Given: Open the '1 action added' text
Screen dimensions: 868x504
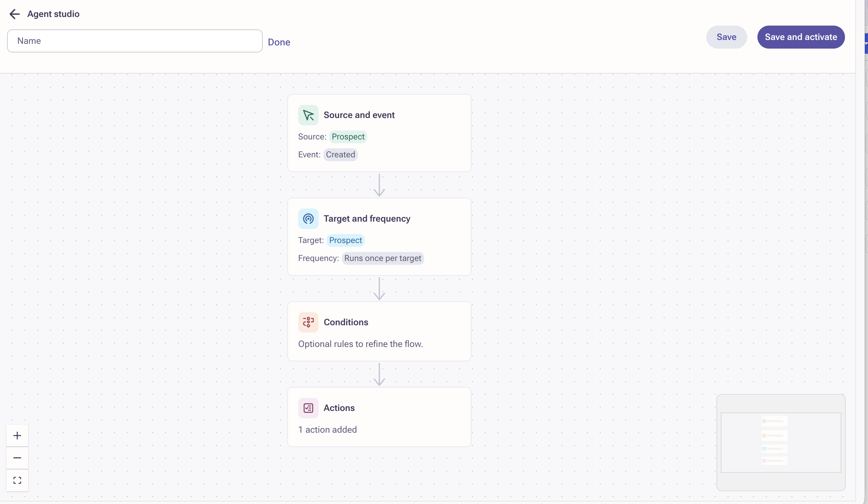Looking at the screenshot, I should [327, 429].
